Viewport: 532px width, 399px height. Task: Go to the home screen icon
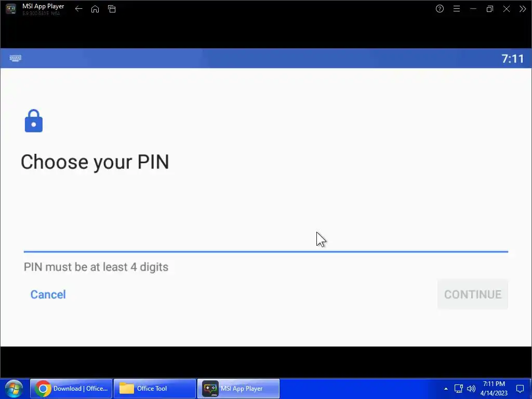(95, 9)
